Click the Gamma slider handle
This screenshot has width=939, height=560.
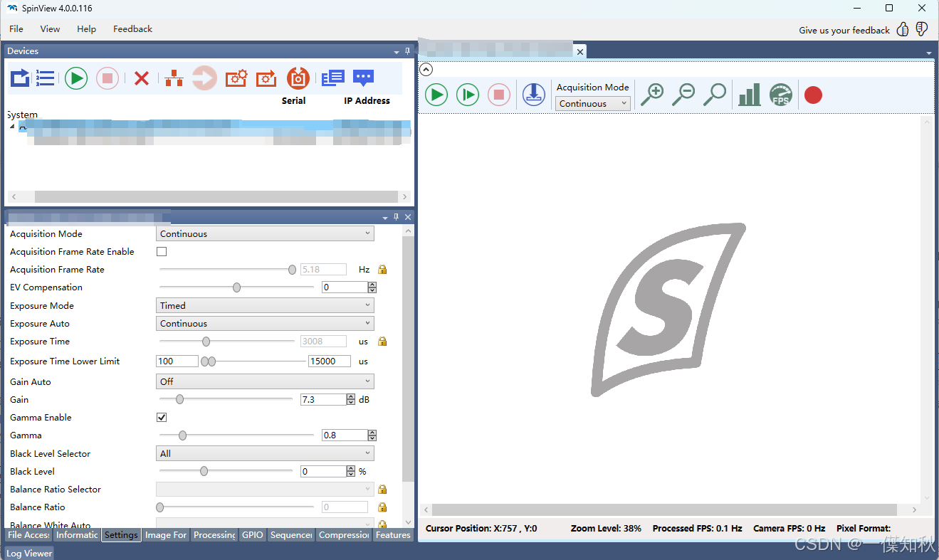[x=182, y=435]
